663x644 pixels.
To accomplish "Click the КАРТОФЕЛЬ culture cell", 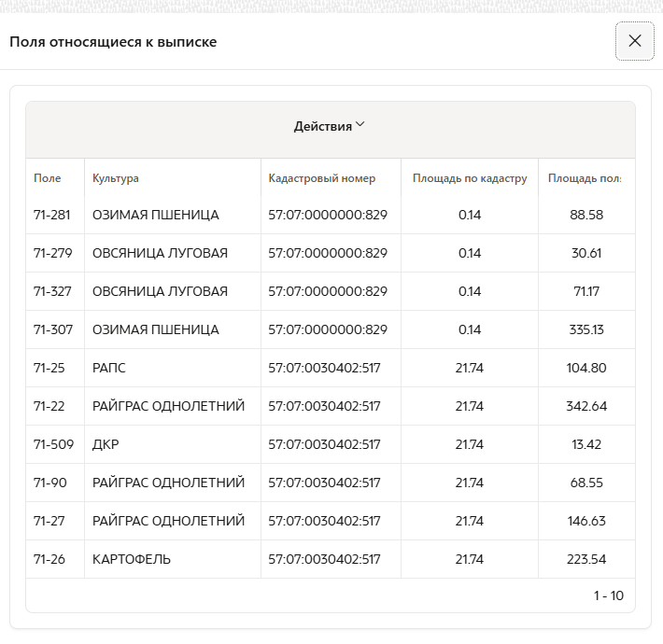I will click(x=132, y=559).
